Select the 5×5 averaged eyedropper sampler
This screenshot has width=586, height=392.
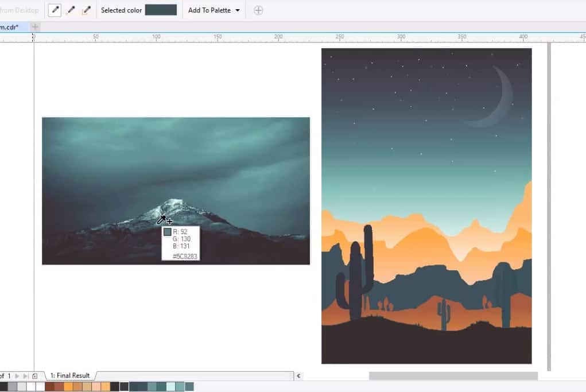(87, 10)
